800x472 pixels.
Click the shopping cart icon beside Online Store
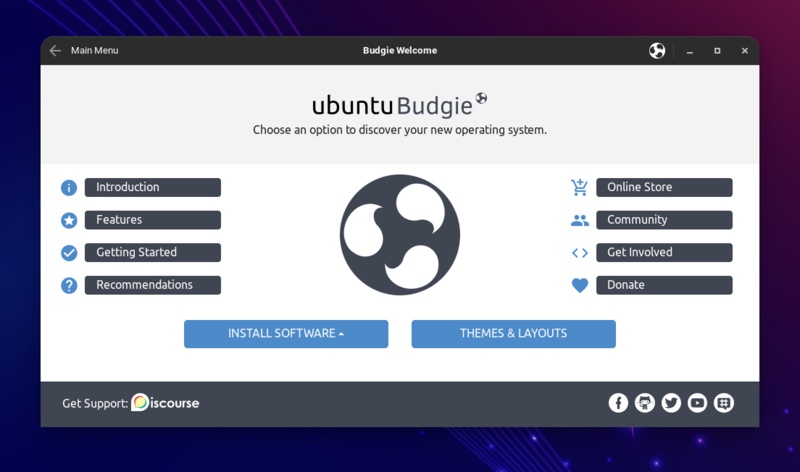[x=580, y=187]
